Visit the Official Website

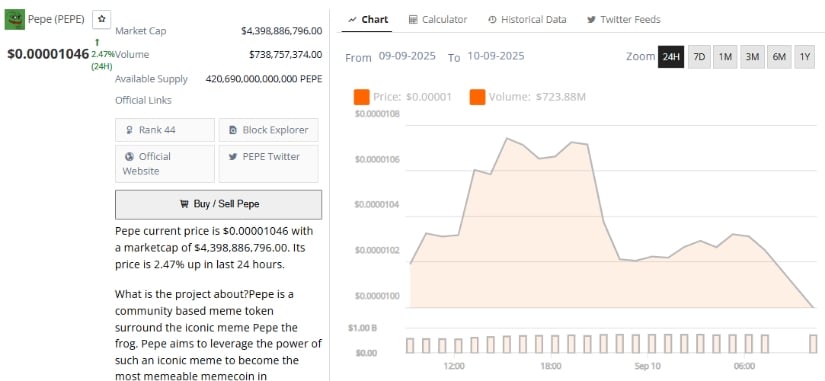point(165,164)
